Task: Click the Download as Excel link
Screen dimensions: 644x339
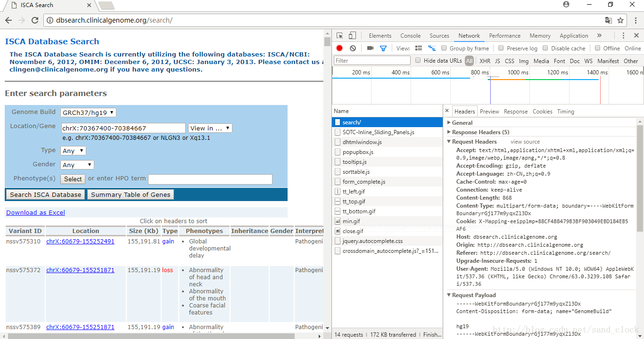Action: (35, 212)
